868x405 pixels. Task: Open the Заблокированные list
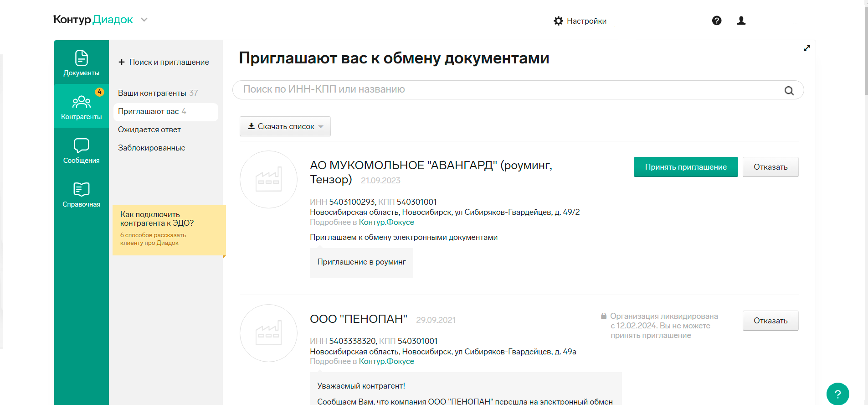pos(152,148)
